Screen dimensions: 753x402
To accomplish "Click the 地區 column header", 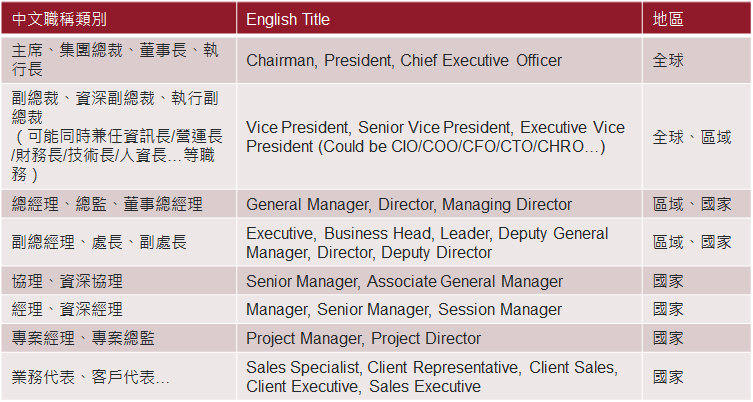I will tap(668, 19).
